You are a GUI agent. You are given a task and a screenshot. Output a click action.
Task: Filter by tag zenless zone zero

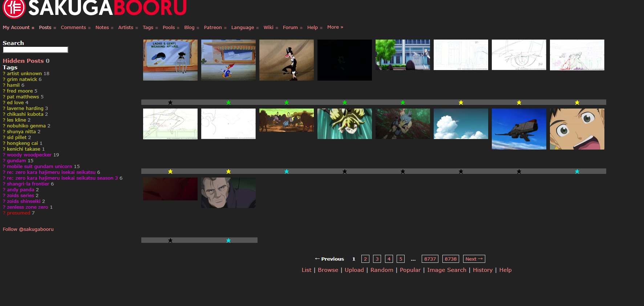[27, 207]
